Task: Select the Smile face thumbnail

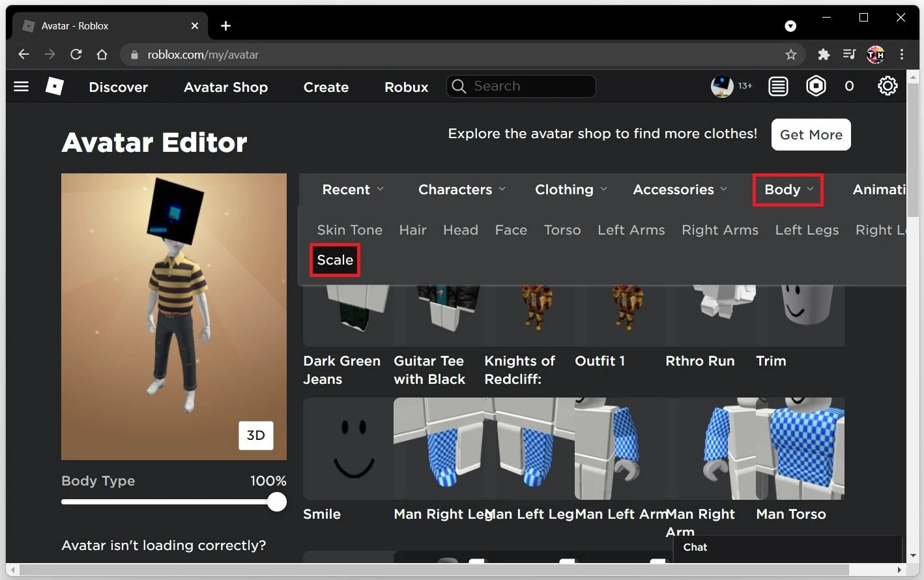Action: 347,448
